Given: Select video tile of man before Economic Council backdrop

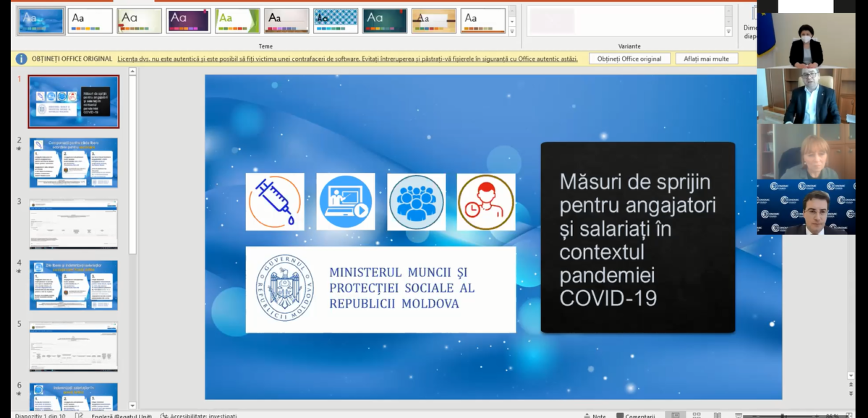Looking at the screenshot, I should tap(806, 207).
